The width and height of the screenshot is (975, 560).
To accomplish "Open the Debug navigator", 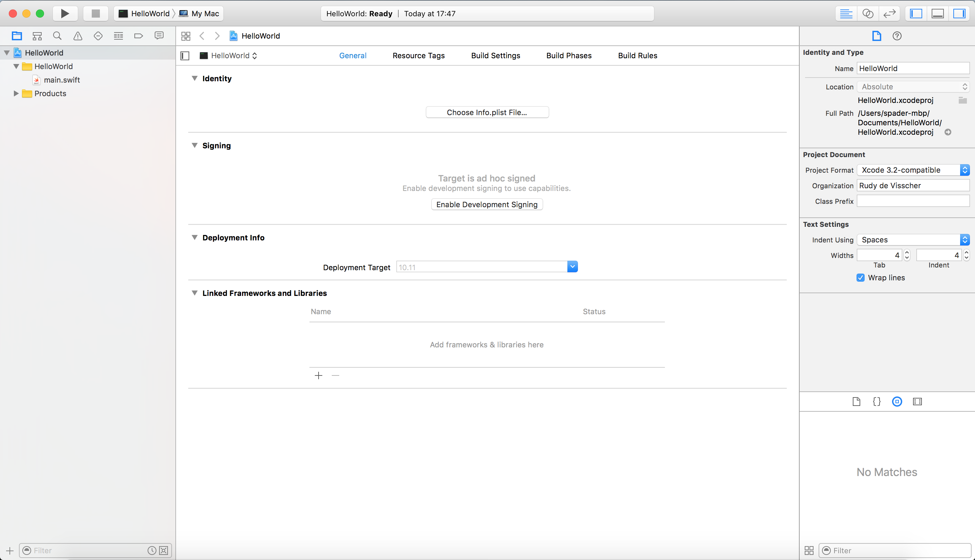I will tap(118, 36).
